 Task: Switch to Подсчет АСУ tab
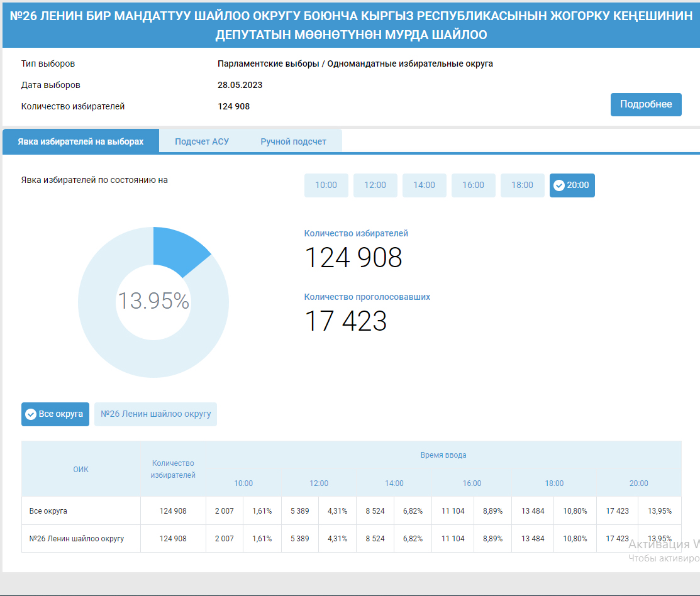tap(201, 141)
